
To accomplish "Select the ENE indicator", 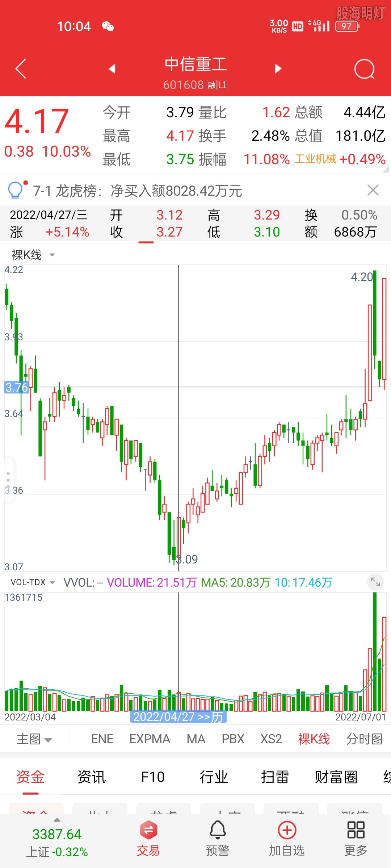I will [x=102, y=739].
